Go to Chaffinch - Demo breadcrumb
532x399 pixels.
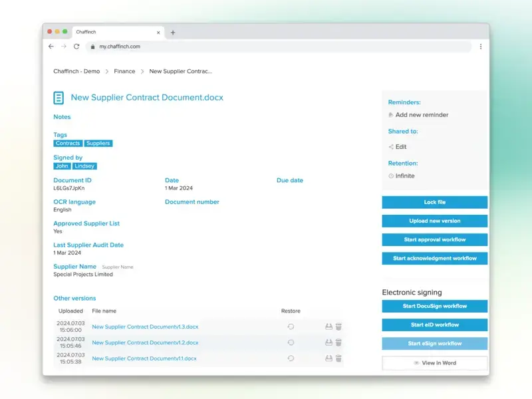(76, 71)
